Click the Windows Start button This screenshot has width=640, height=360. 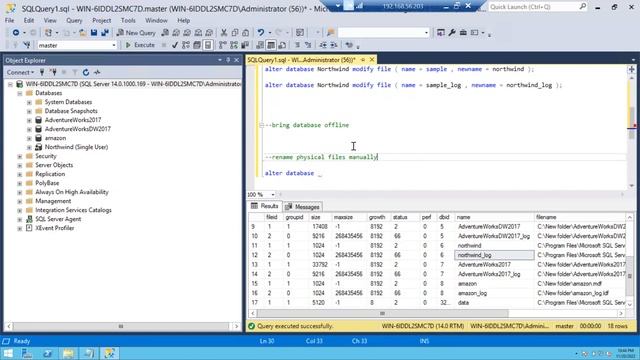pyautogui.click(x=8, y=353)
